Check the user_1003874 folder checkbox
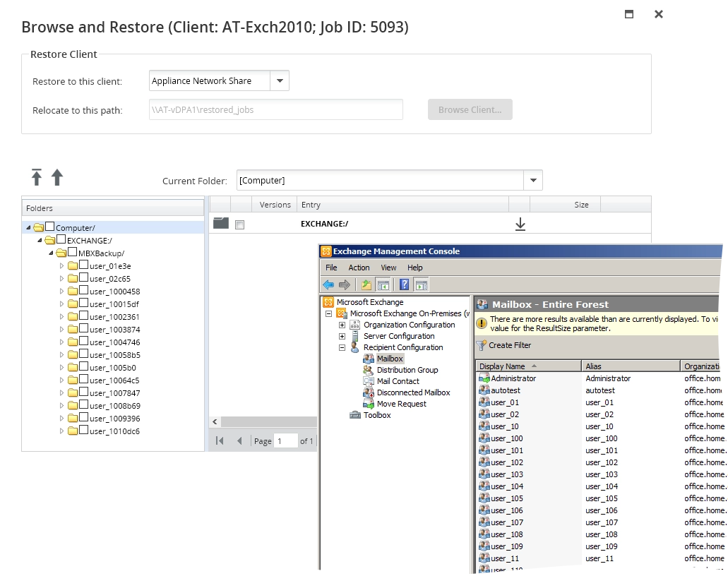The width and height of the screenshot is (728, 576). pyautogui.click(x=83, y=328)
